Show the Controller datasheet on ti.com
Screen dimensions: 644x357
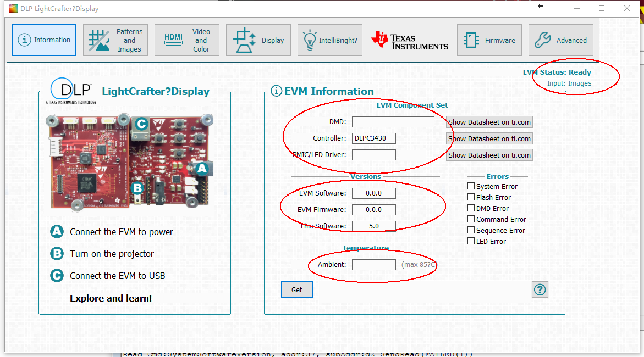[489, 138]
